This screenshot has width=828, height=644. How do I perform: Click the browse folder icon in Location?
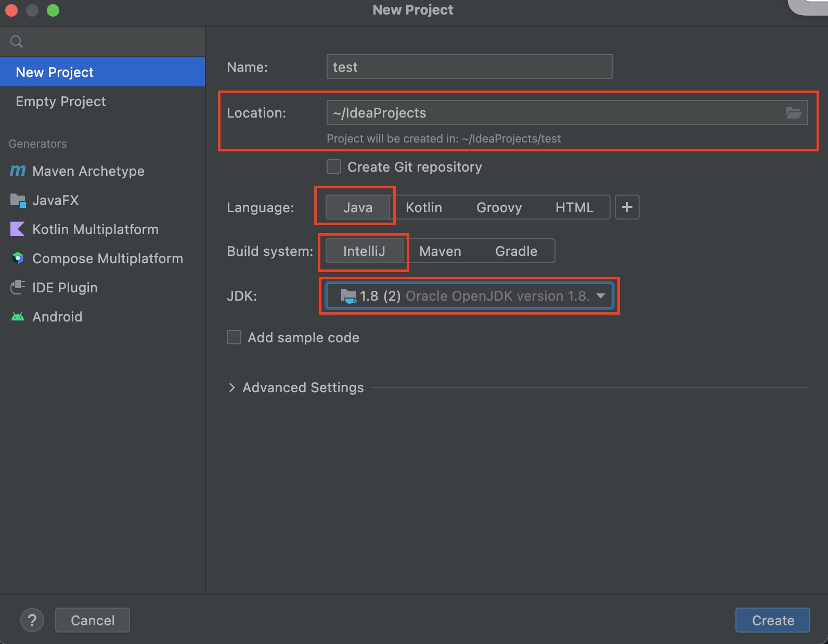[x=793, y=113]
